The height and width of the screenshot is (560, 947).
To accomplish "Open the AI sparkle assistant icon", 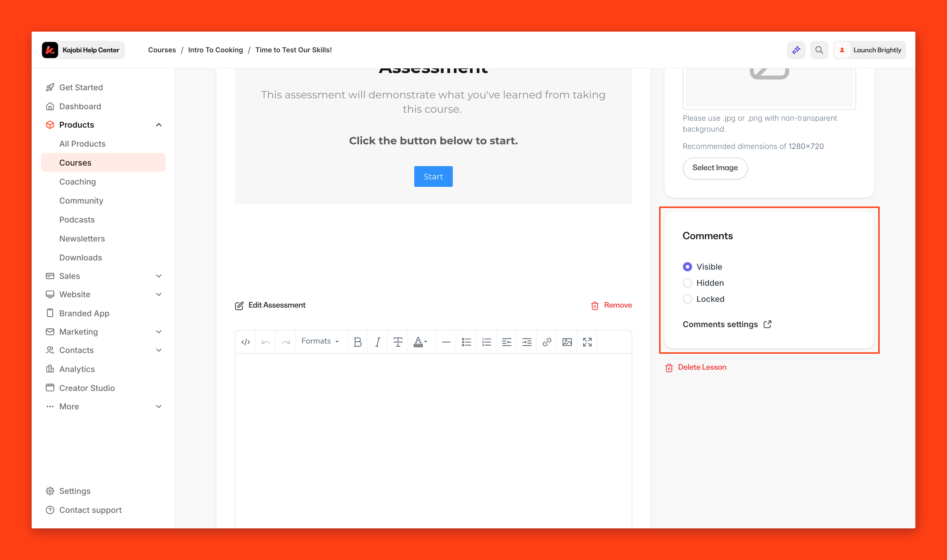I will pos(796,50).
